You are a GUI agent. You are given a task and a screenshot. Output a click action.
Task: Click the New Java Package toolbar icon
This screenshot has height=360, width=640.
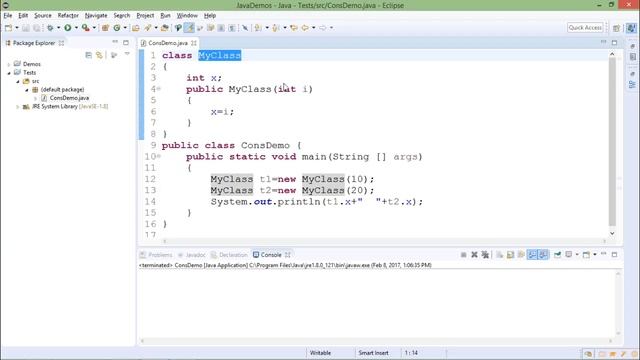click(x=105, y=28)
